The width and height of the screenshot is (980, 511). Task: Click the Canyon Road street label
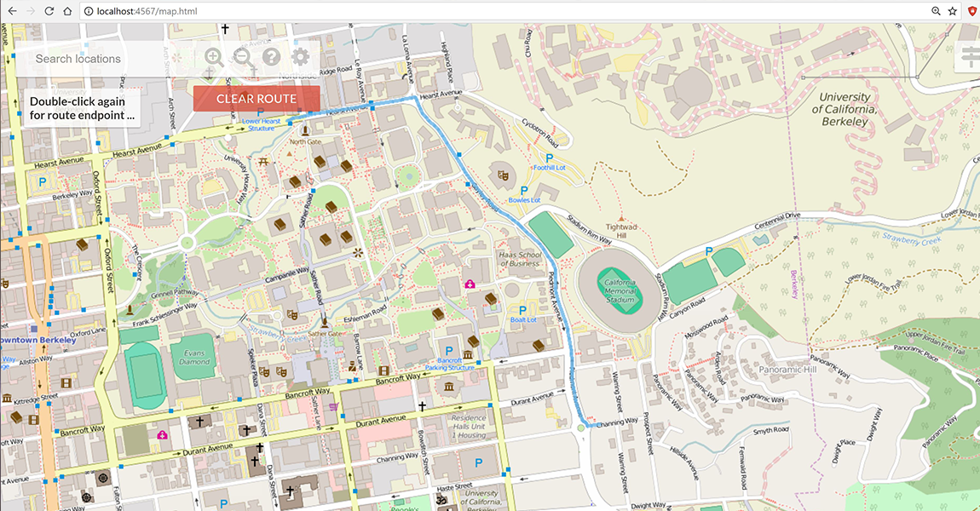[x=687, y=307]
